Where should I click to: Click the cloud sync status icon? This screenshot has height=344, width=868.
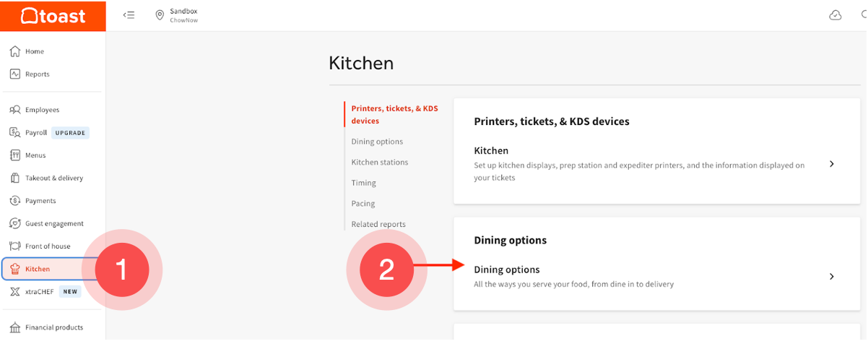(836, 15)
